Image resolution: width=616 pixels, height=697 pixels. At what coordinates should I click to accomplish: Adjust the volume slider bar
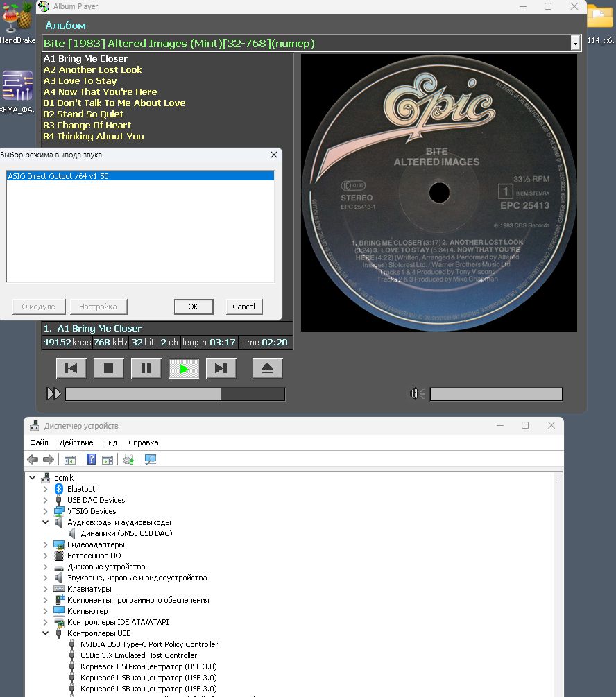coord(497,395)
